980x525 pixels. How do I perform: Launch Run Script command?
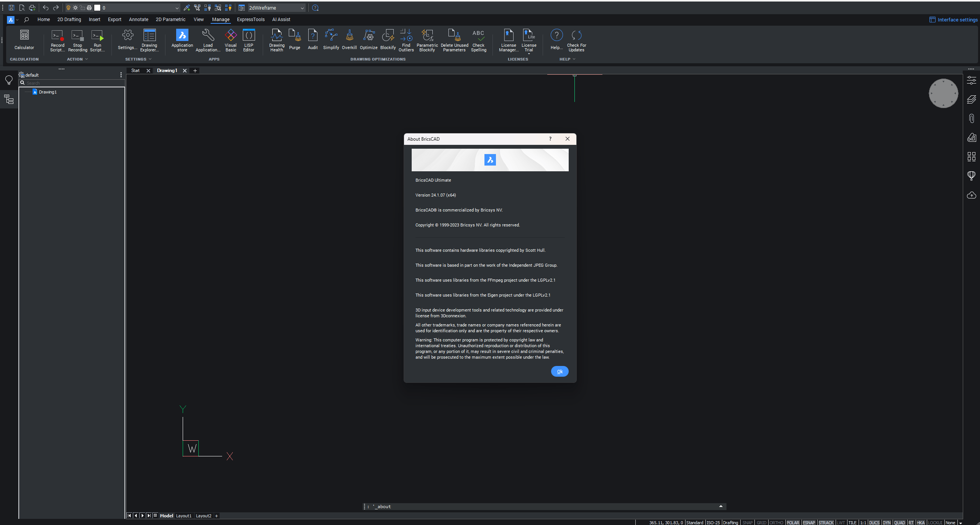(x=97, y=41)
